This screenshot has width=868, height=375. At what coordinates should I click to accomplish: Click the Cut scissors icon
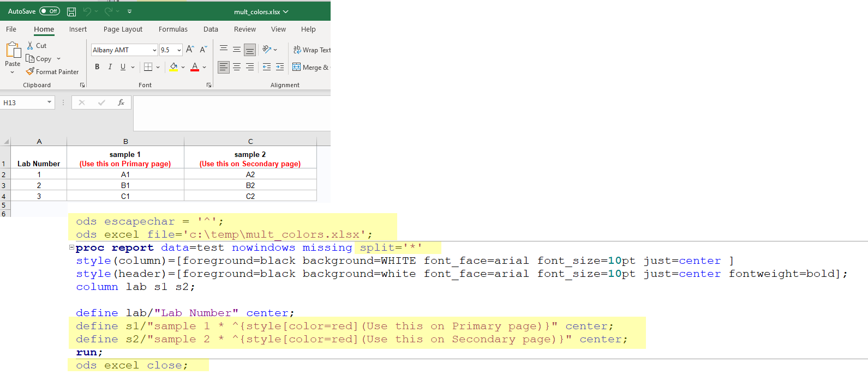click(30, 46)
